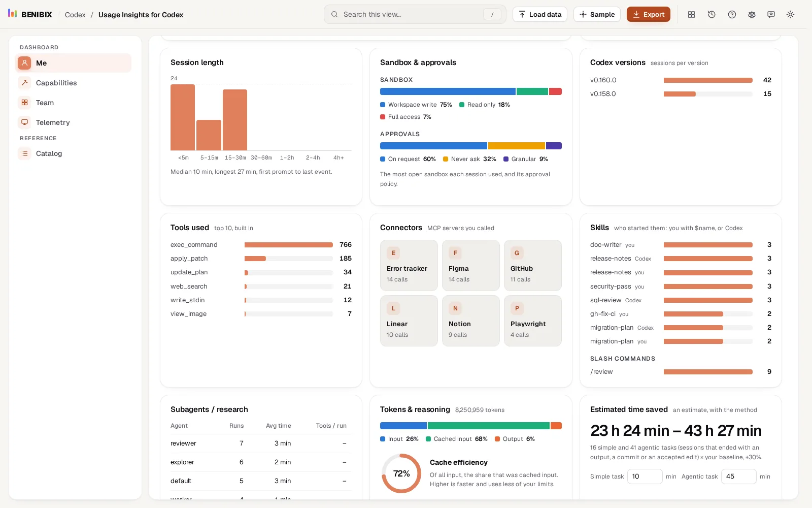Focus the Search this view field

tap(415, 14)
